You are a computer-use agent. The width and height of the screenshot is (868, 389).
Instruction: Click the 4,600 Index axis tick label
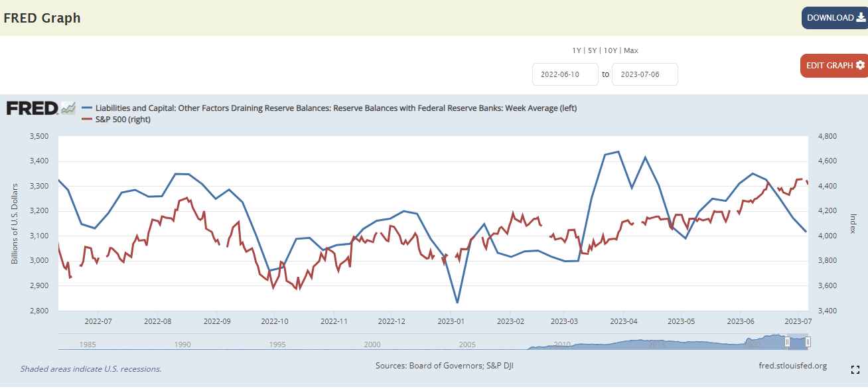[827, 161]
